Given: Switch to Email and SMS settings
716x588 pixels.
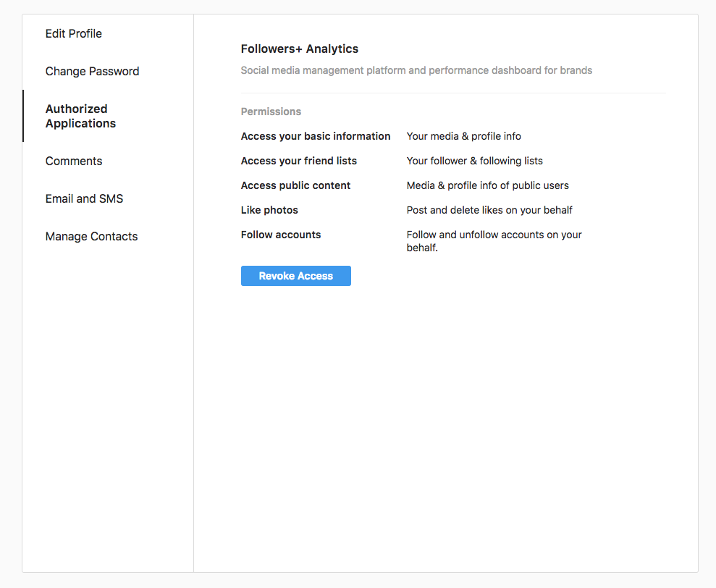Looking at the screenshot, I should click(85, 198).
